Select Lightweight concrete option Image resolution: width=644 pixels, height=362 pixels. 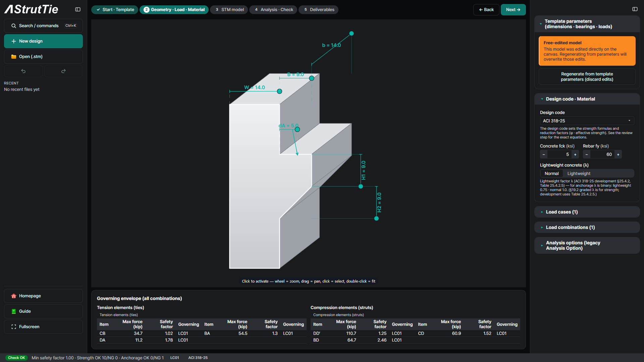pos(579,174)
